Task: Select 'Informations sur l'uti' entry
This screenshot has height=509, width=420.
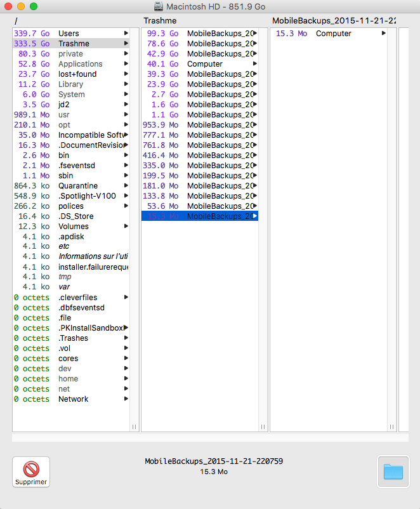Action: click(71, 256)
